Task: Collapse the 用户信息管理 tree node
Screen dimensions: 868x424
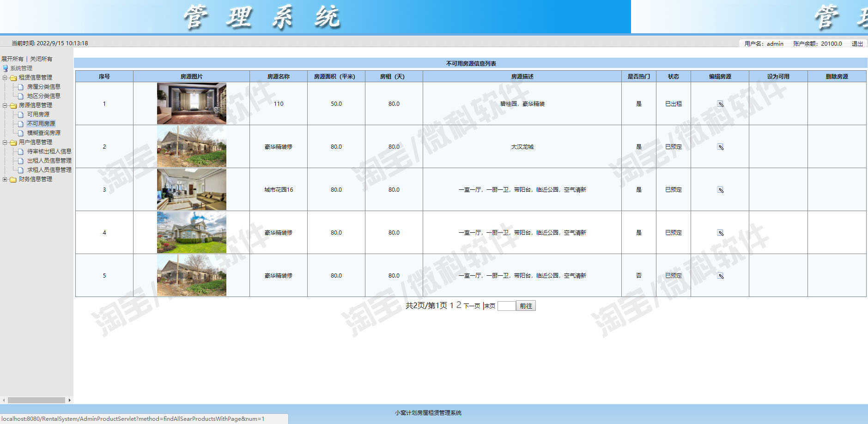Action: click(x=5, y=142)
